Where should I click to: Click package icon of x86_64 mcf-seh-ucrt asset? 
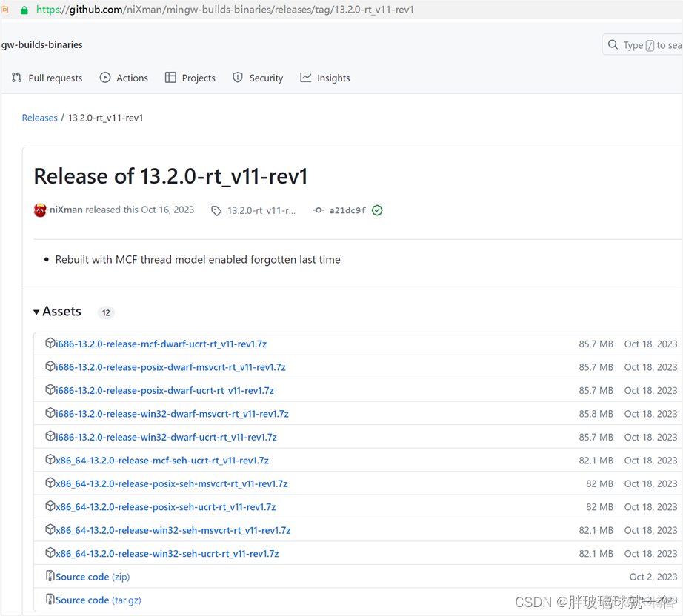[x=50, y=460]
